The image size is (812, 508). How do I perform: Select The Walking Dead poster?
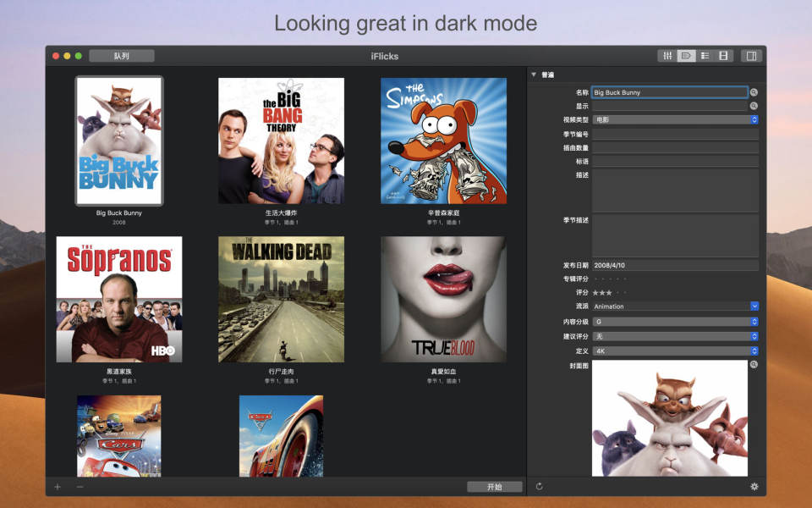point(281,299)
